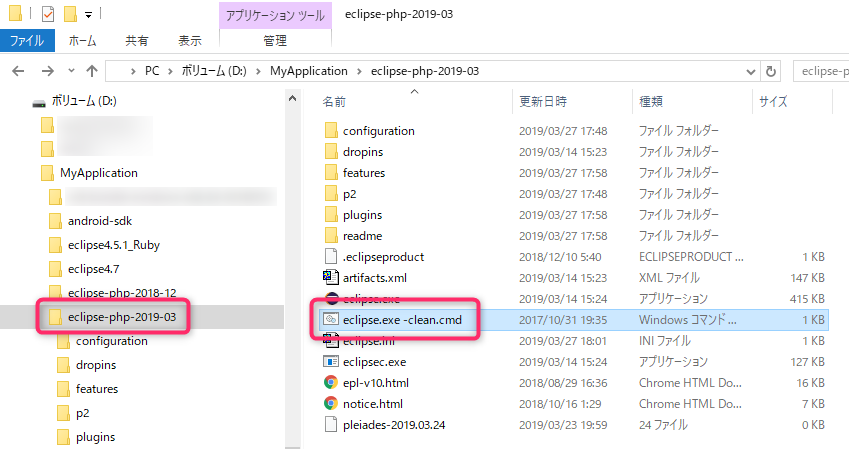
Task: Switch to the ホーム ribbon tab
Action: 82,41
